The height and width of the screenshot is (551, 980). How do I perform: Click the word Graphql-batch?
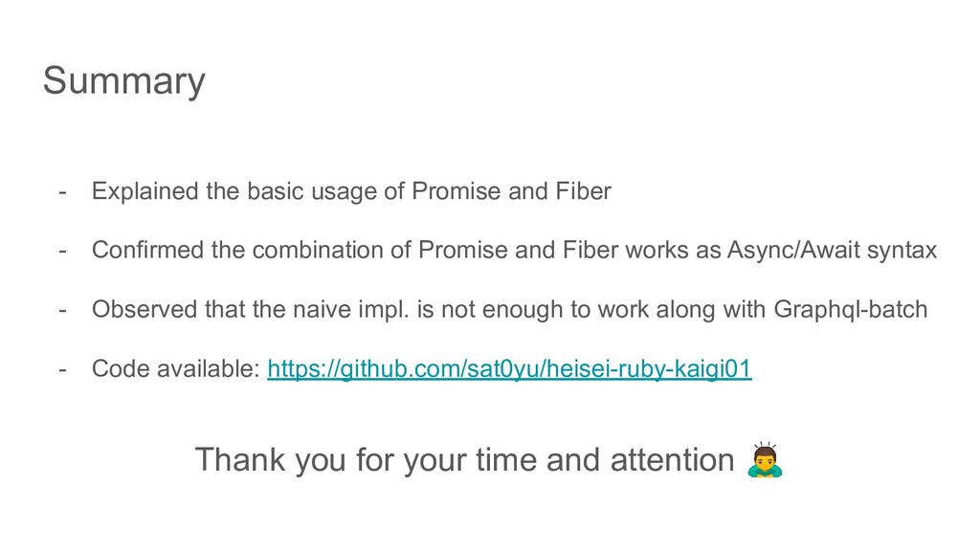click(852, 310)
